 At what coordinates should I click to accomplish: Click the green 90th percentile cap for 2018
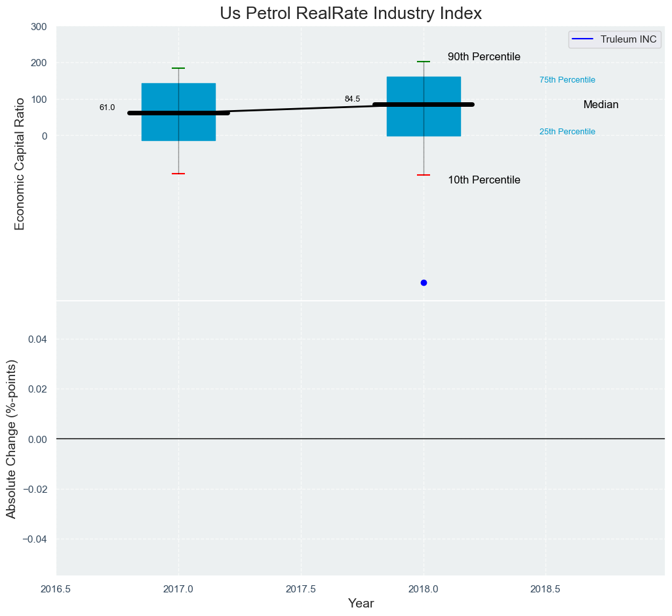(x=424, y=62)
